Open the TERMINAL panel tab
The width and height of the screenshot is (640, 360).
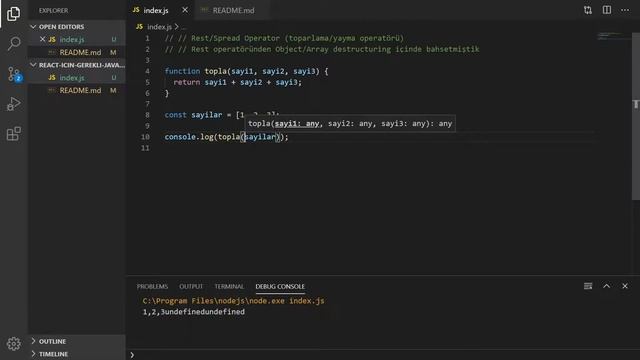[x=229, y=287]
